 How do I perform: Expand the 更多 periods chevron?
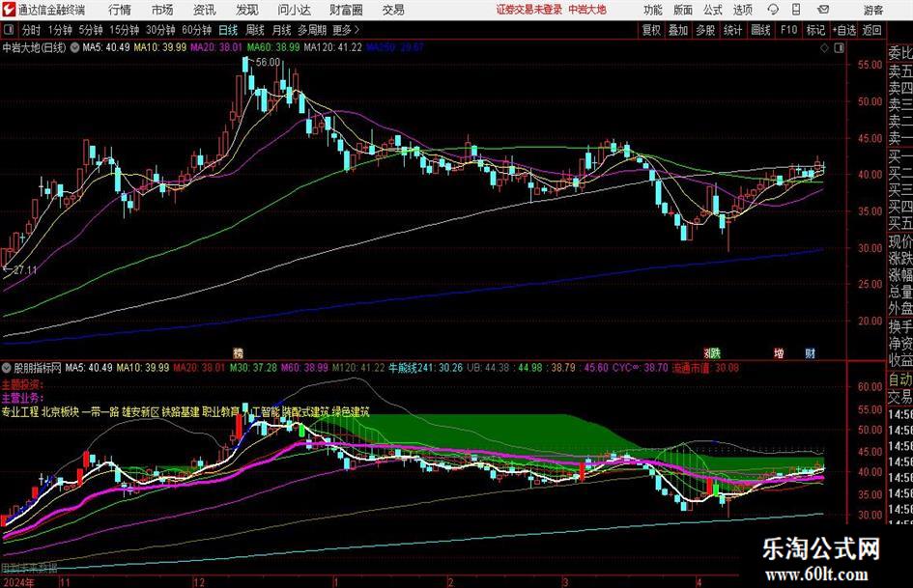347,30
